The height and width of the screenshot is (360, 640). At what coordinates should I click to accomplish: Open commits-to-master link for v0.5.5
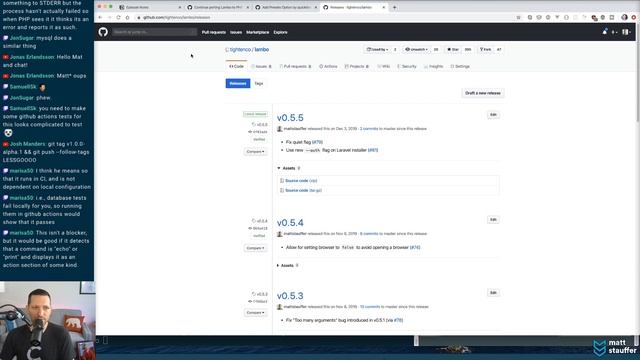pyautogui.click(x=369, y=129)
